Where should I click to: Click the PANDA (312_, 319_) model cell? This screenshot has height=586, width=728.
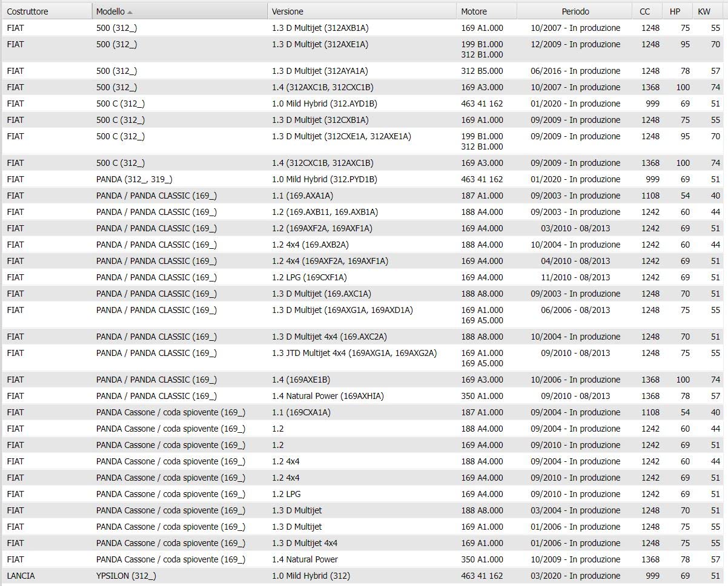click(134, 179)
